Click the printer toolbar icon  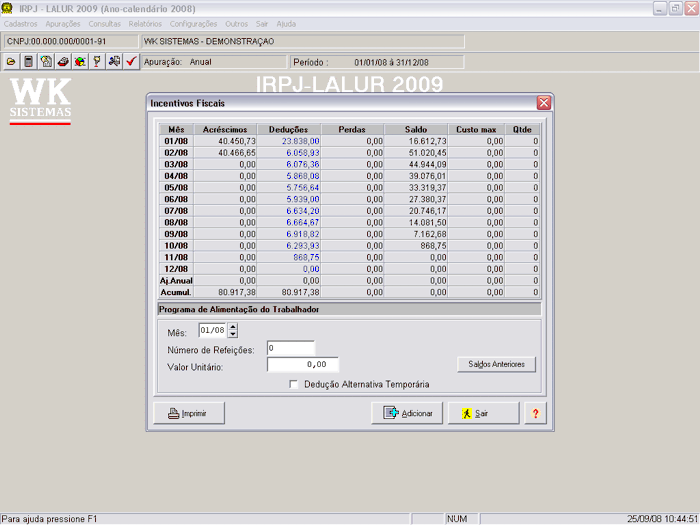coord(62,61)
